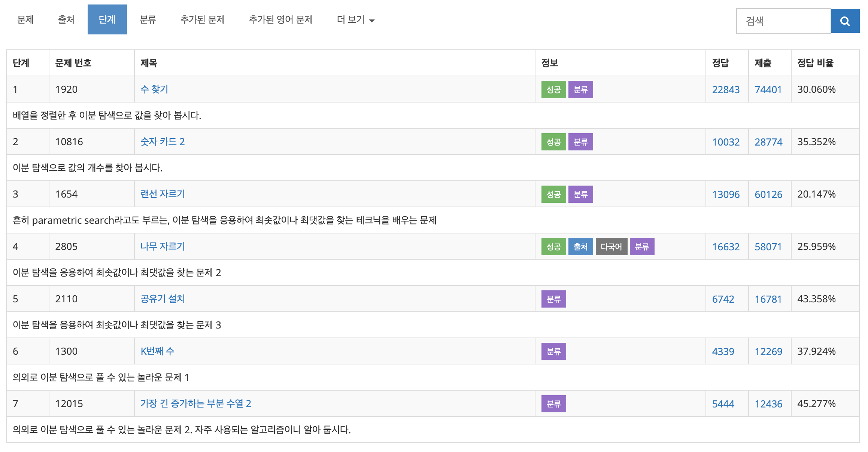Open problem link 수 찾기
Viewport: 868px width, 452px height.
point(154,89)
